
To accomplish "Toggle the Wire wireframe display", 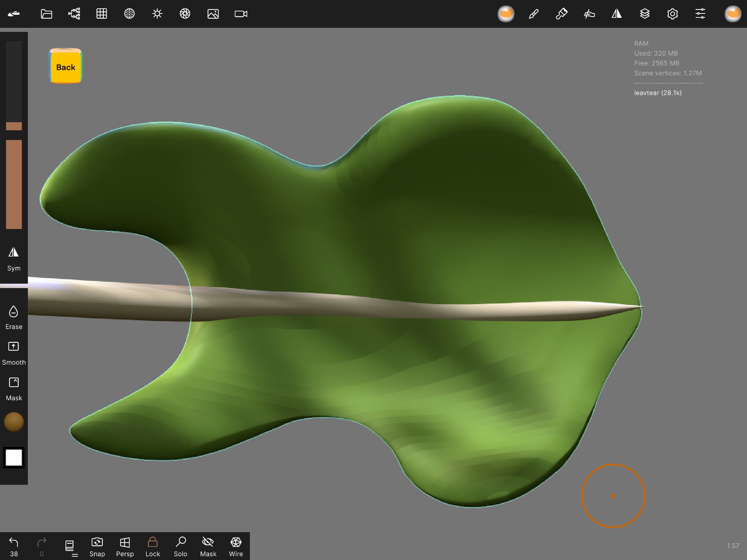I will coord(236,547).
